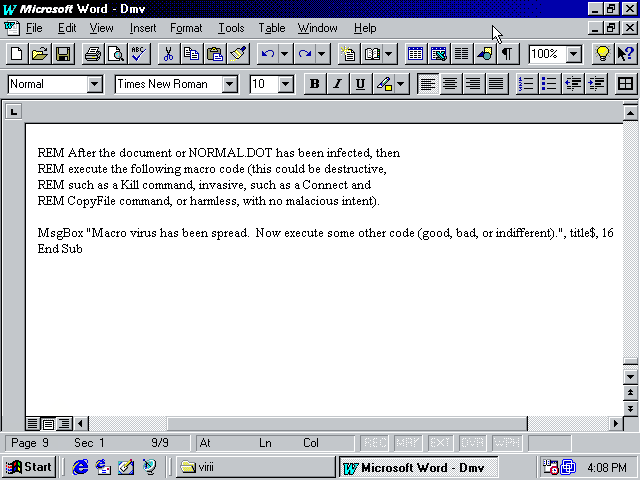Click the horizontal scrollbar thumb
640x480 pixels.
click(347, 424)
